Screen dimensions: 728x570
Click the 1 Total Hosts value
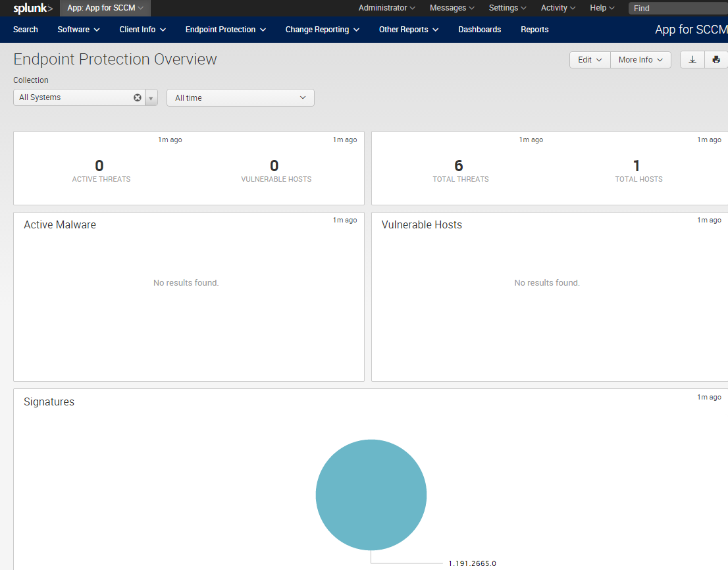pyautogui.click(x=637, y=166)
